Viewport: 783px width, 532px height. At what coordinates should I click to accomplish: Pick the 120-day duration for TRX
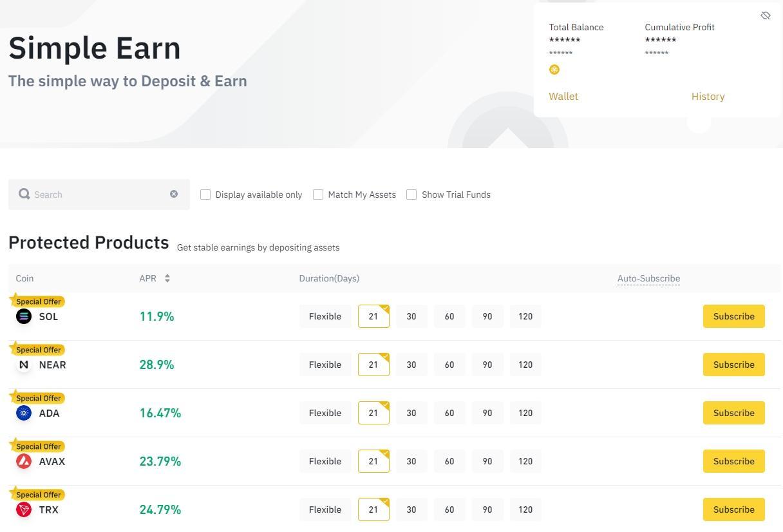click(x=525, y=509)
